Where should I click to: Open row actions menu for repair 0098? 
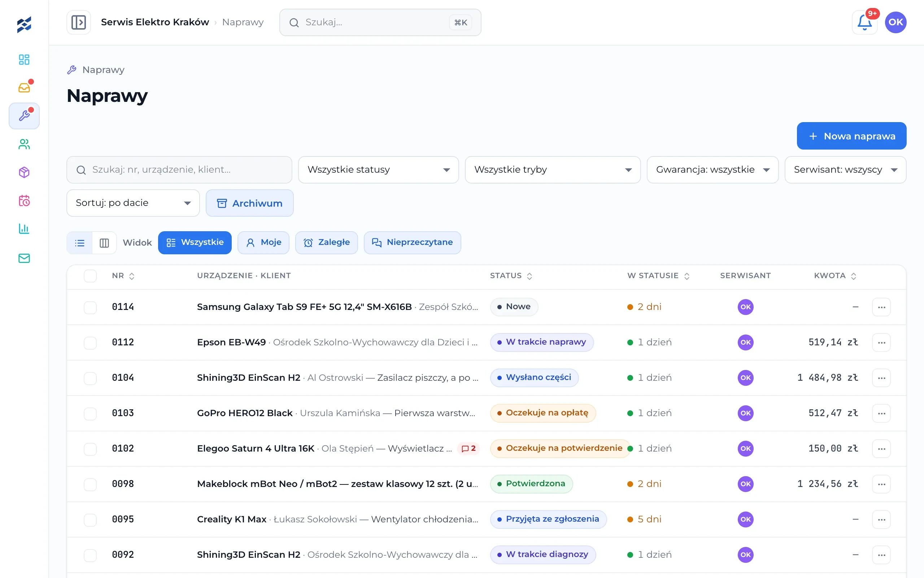pos(881,484)
